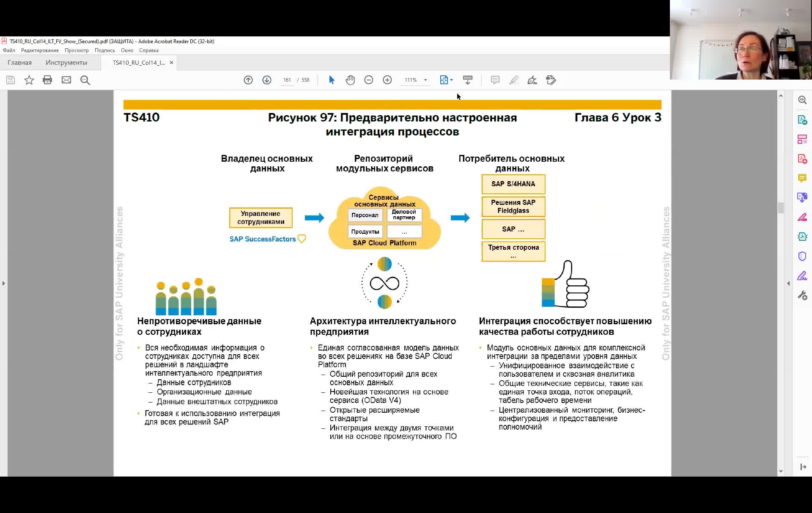Image resolution: width=812 pixels, height=513 pixels.
Task: Zoom out with minus button
Action: (x=369, y=80)
